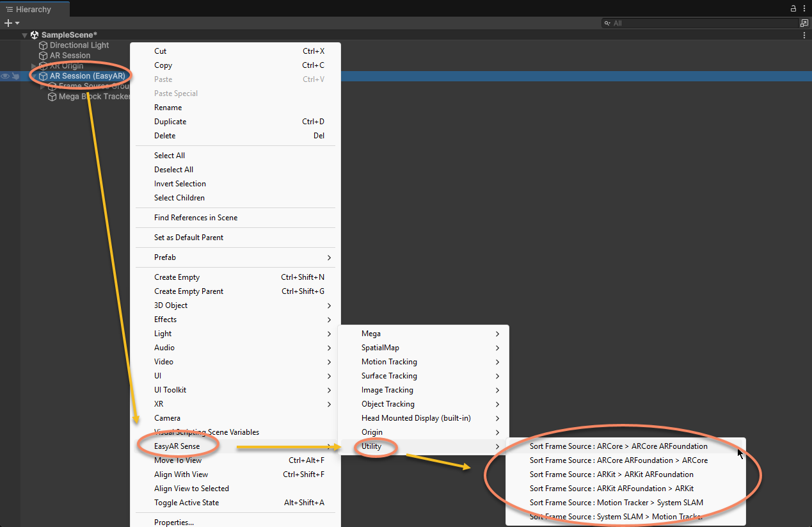This screenshot has width=812, height=527.
Task: Choose Invert Selection
Action: [235, 184]
